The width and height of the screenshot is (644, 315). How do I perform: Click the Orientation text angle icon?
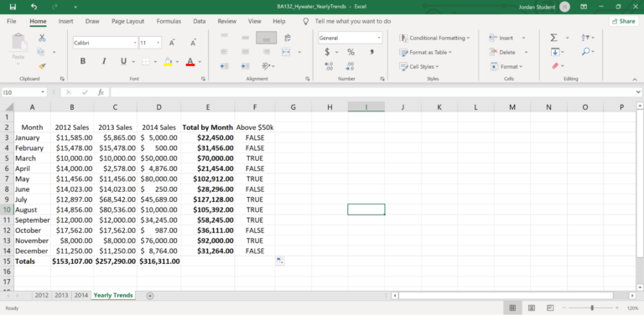pos(266,66)
